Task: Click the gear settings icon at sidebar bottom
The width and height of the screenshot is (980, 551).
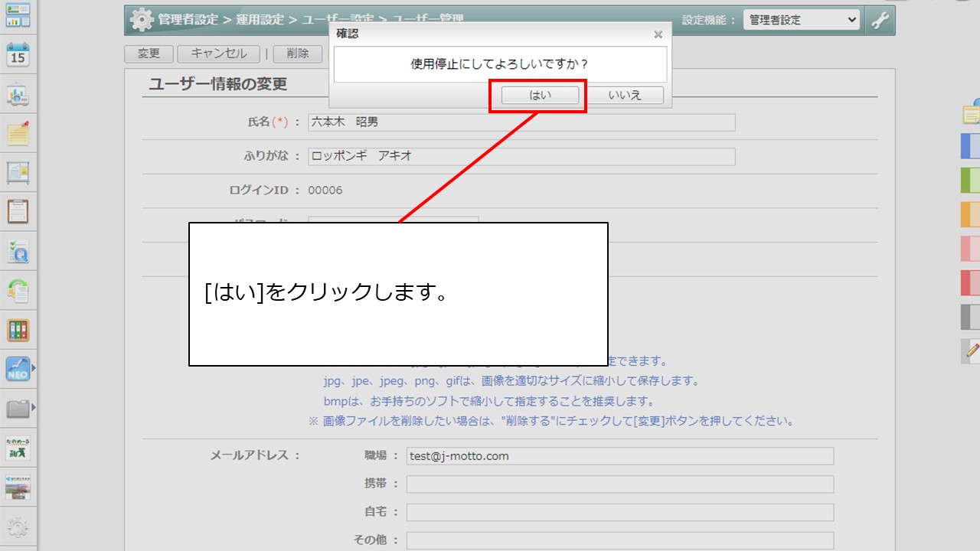Action: point(18,527)
